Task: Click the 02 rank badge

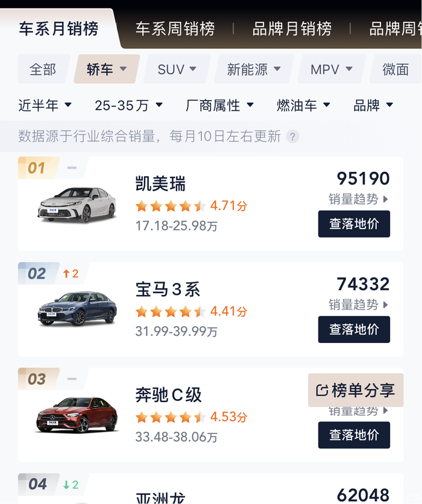Action: (37, 274)
